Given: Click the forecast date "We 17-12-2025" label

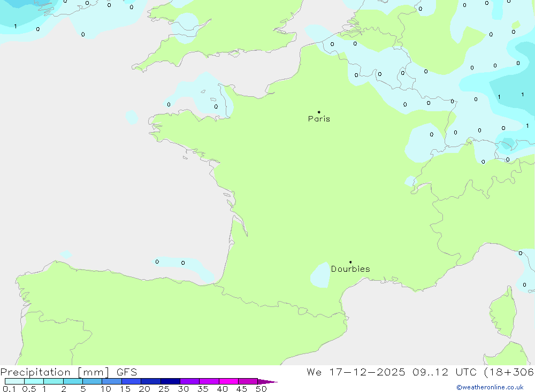Looking at the screenshot, I should tap(356, 372).
